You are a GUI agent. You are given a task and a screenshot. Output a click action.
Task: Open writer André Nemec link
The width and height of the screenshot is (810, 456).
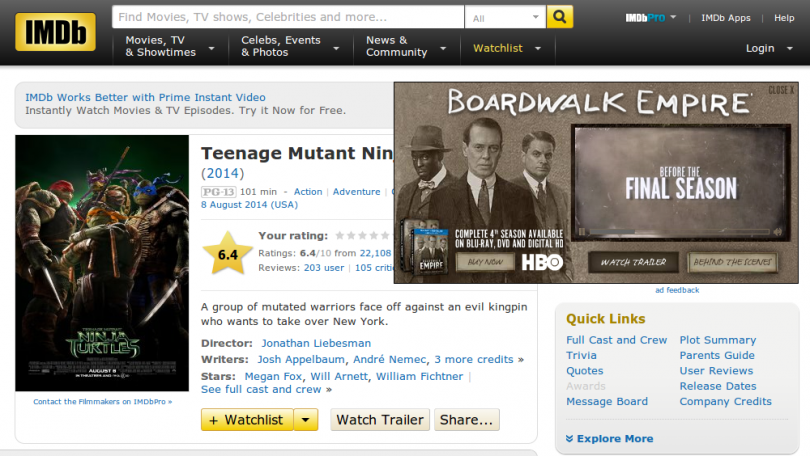[390, 359]
